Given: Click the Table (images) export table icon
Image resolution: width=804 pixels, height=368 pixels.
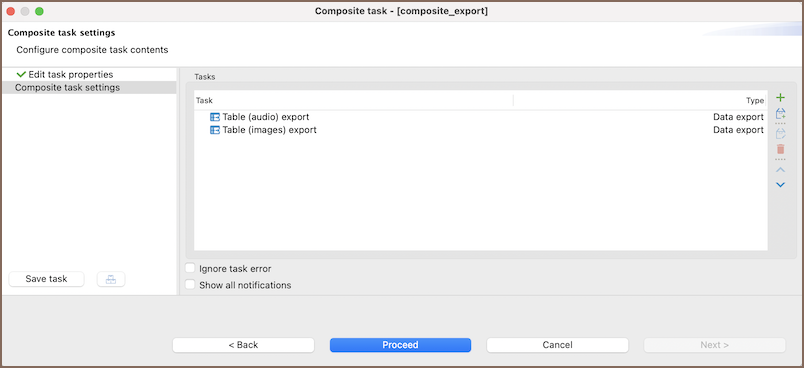Looking at the screenshot, I should (x=215, y=130).
